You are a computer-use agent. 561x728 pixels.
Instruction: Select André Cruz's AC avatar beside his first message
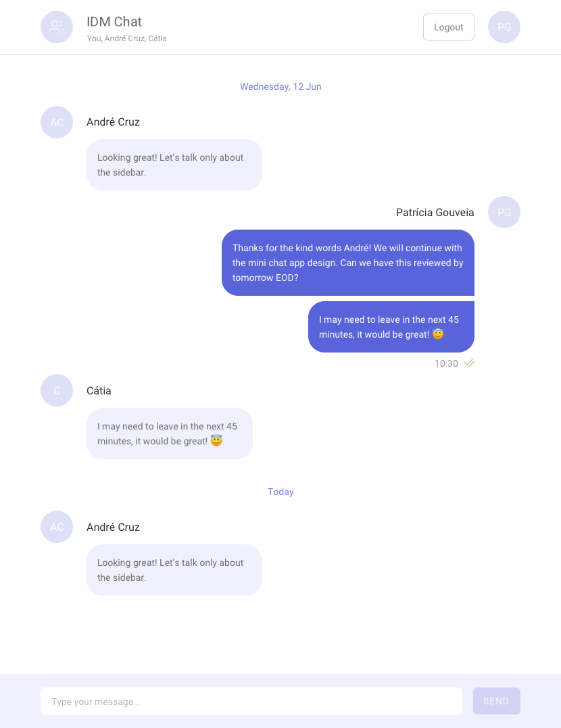click(57, 122)
